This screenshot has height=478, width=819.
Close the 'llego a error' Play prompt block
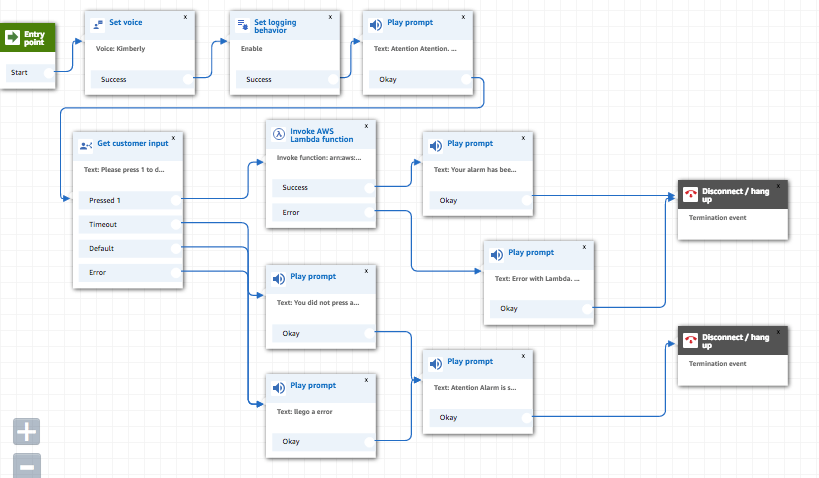coord(367,380)
